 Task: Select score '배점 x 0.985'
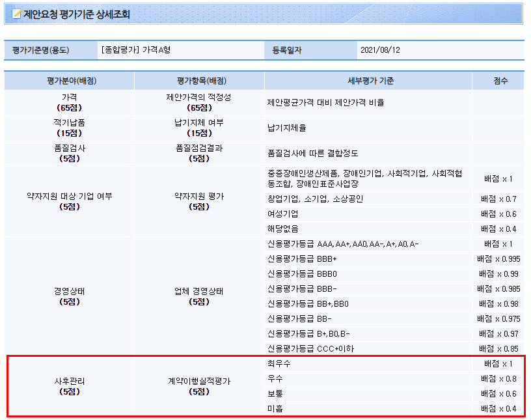coord(498,289)
